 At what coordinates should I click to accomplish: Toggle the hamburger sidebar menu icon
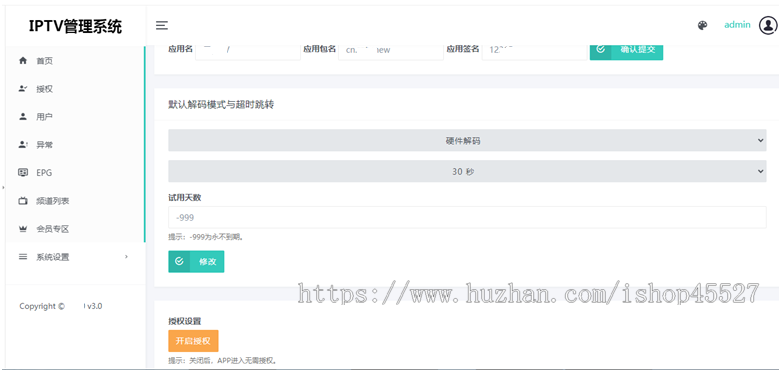click(x=161, y=25)
